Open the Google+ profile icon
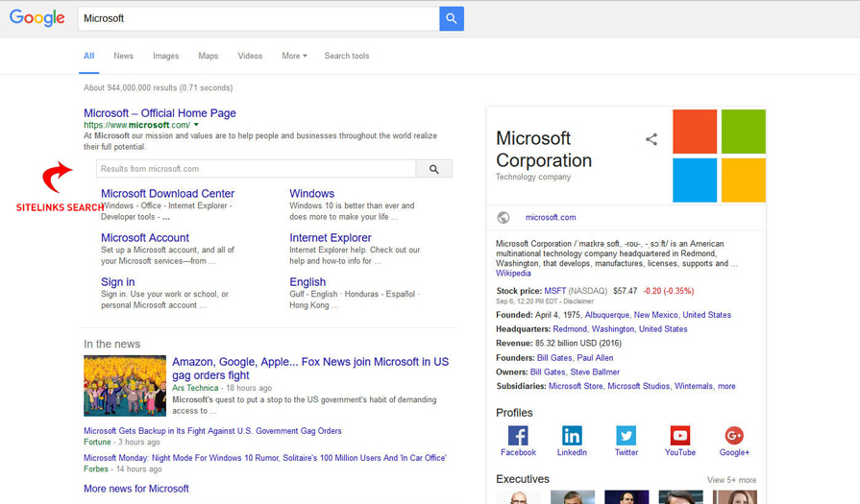Viewport: 860px width, 504px height. [x=734, y=436]
